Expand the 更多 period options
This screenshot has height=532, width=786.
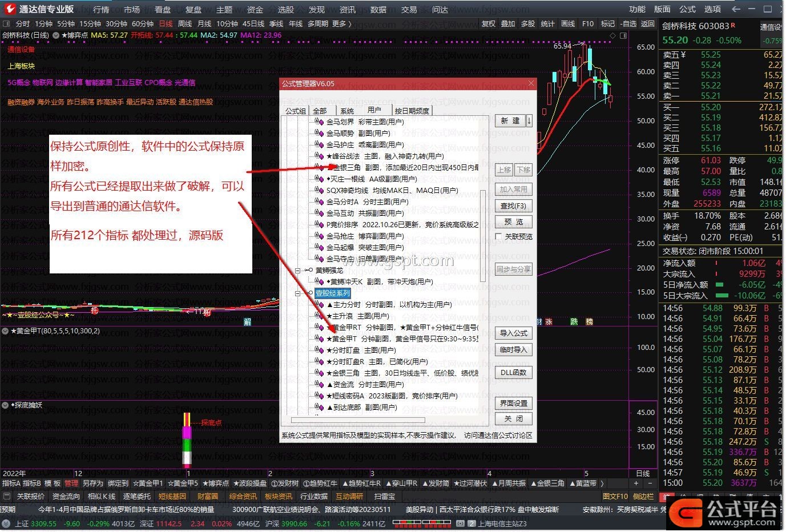click(x=341, y=24)
